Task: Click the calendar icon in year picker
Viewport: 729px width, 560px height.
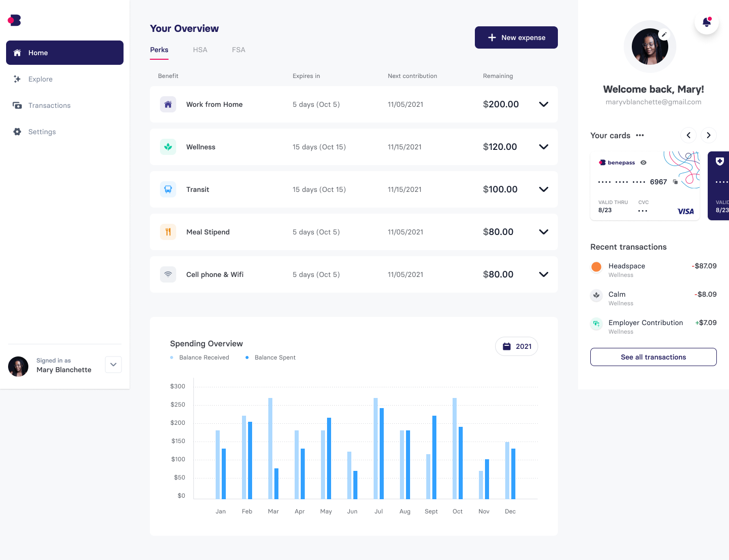Action: click(507, 346)
